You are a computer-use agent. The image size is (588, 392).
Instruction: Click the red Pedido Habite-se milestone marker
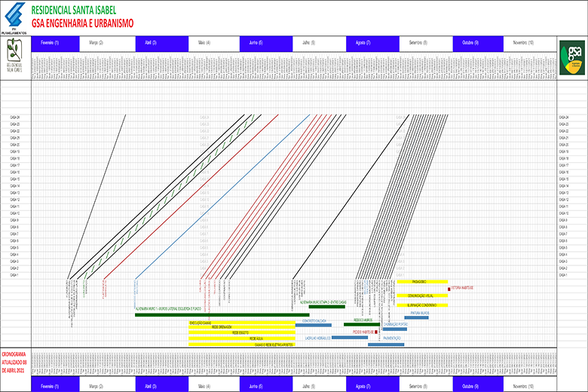tap(376, 331)
